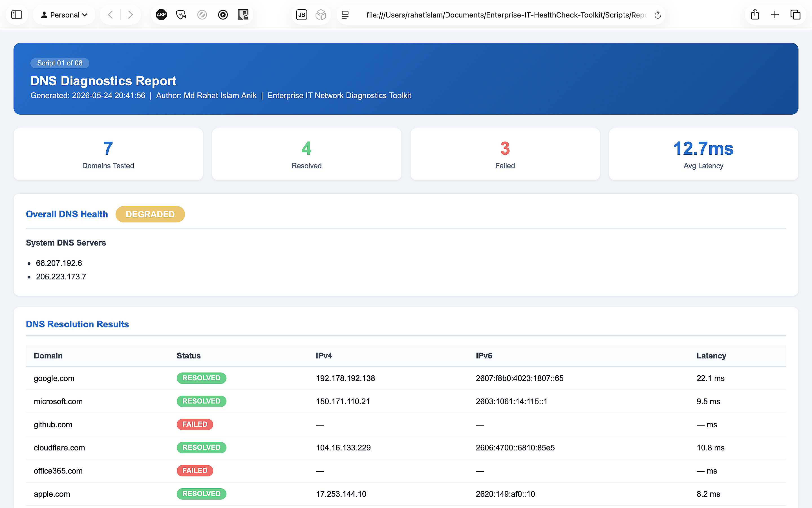Viewport: 812px width, 508px height.
Task: Show the tab overview icon
Action: [x=796, y=15]
